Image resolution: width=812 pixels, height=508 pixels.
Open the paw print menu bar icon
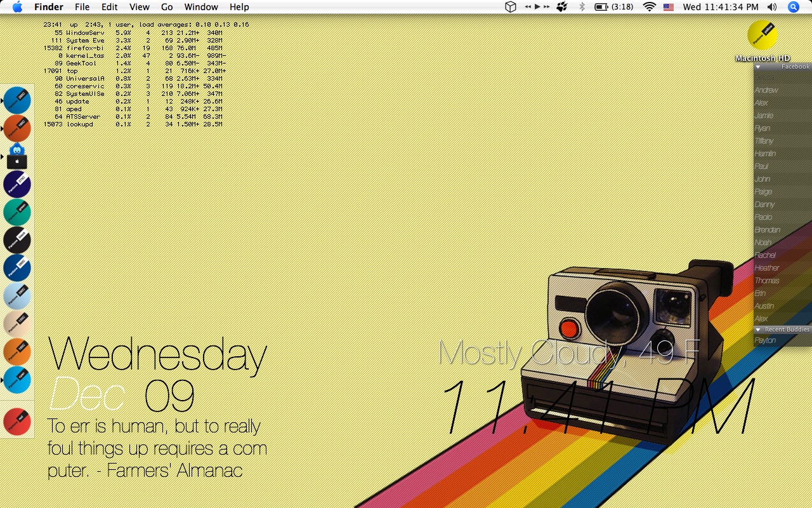coord(562,7)
